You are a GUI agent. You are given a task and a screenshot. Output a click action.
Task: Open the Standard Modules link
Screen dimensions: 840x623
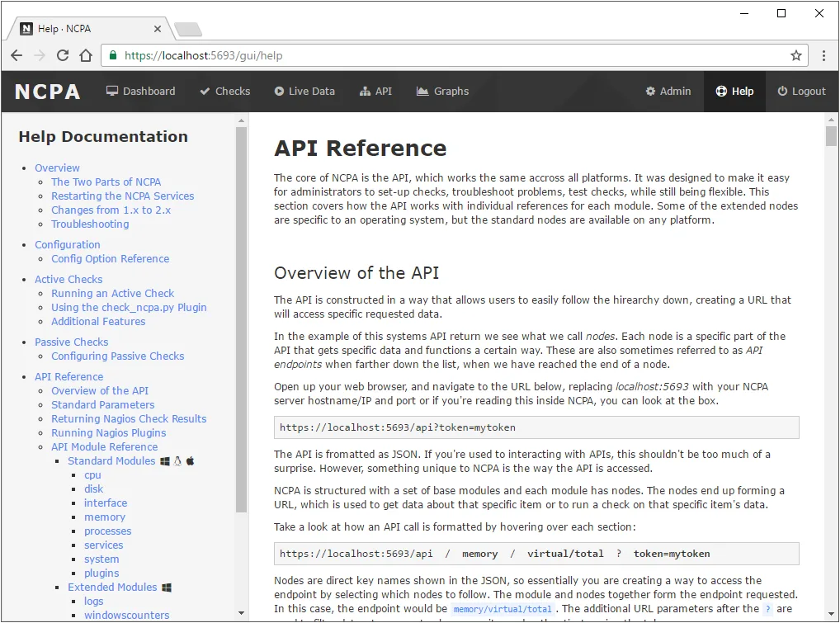111,460
